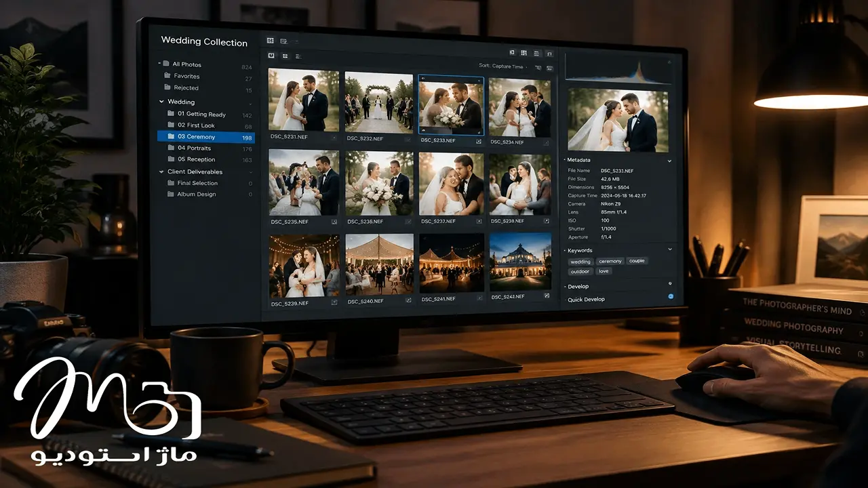Image resolution: width=868 pixels, height=488 pixels.
Task: Click the 'outdoor' keyword tag
Action: 580,272
